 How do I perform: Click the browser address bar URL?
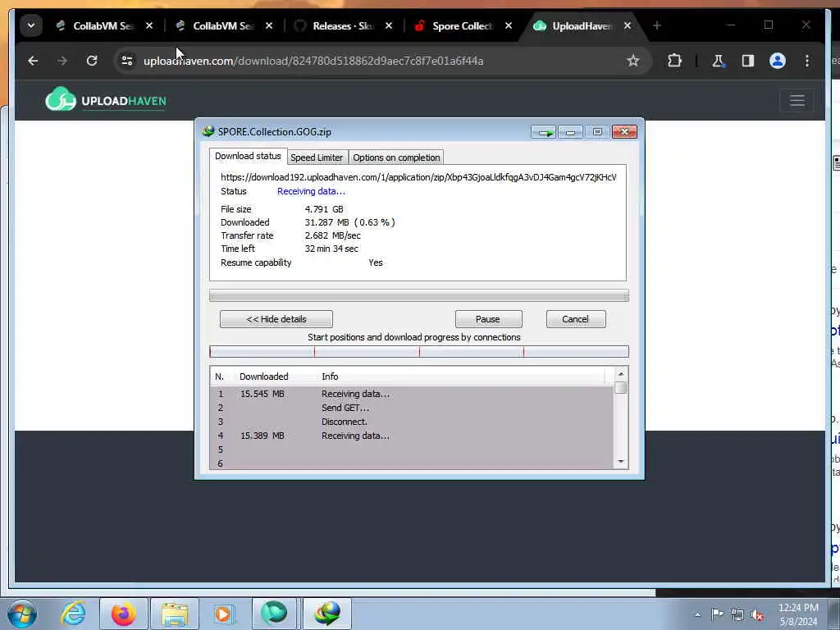313,61
